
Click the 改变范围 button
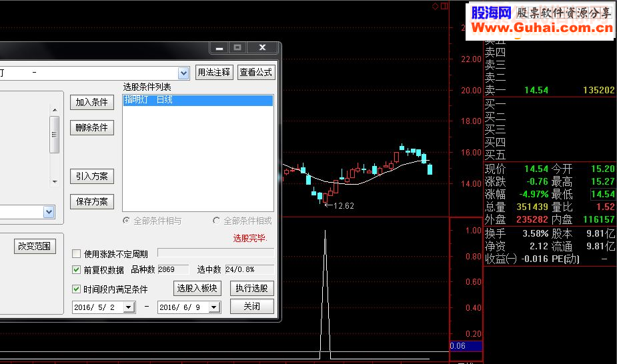35,246
